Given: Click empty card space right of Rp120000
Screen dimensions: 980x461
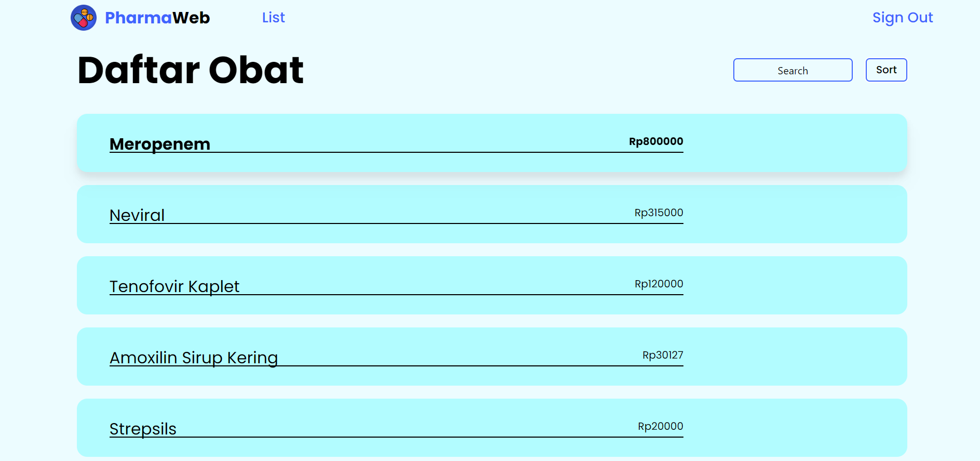Looking at the screenshot, I should click(x=795, y=285).
